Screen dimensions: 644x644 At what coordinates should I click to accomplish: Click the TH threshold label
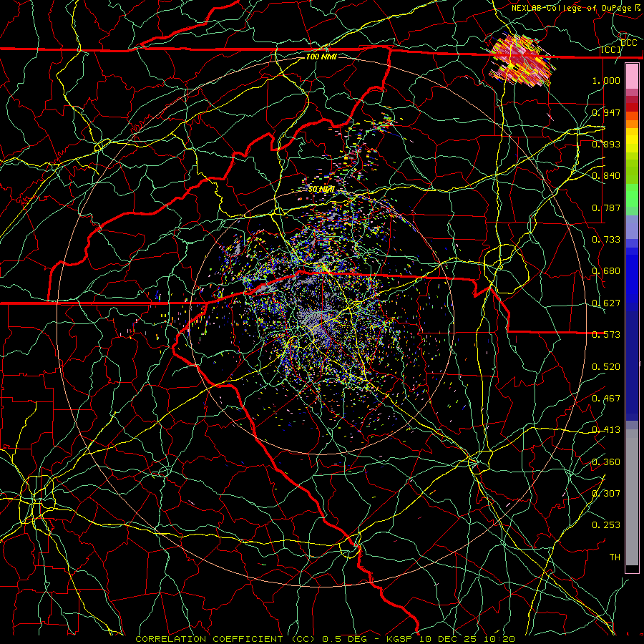coord(615,557)
